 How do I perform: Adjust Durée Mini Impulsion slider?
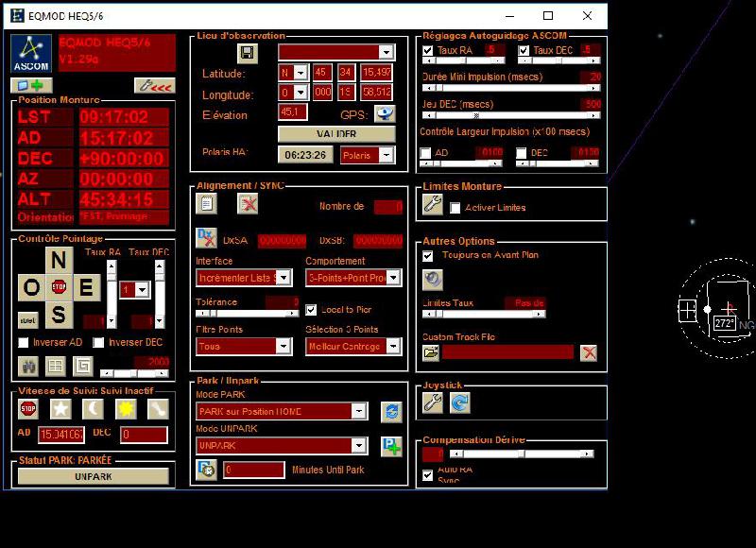510,88
